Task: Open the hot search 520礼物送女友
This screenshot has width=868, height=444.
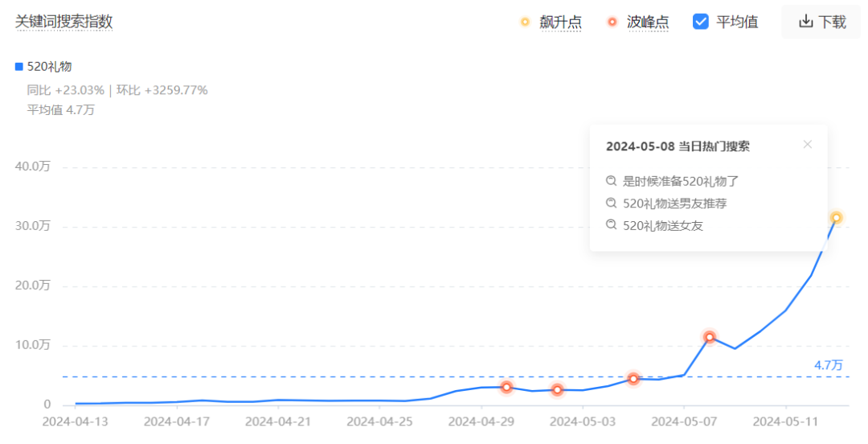Action: click(663, 226)
